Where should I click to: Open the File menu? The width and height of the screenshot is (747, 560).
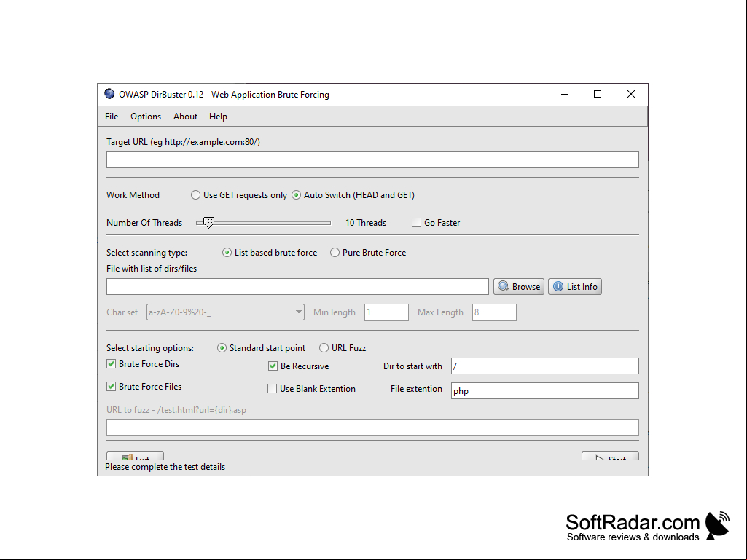112,117
